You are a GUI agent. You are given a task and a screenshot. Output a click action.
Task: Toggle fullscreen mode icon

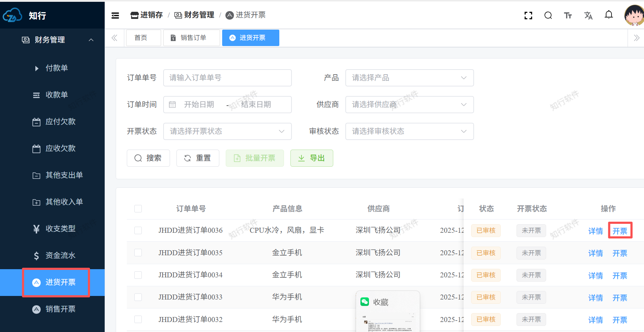click(528, 15)
